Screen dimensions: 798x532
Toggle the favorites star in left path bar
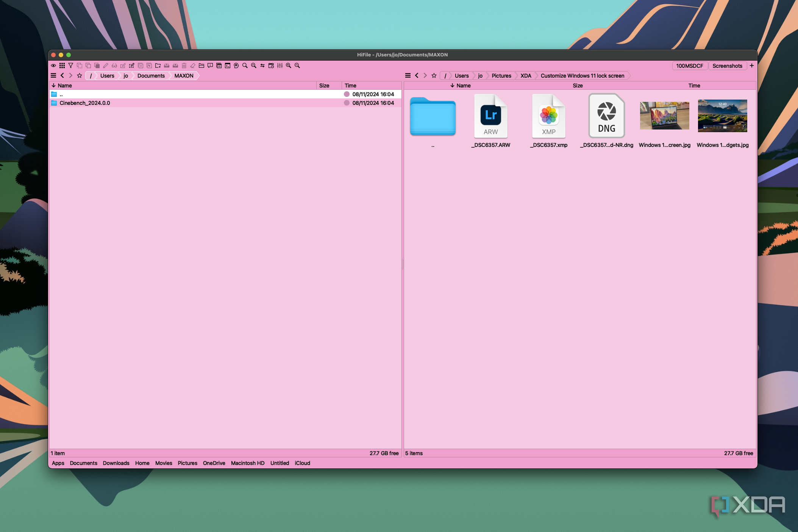pyautogui.click(x=80, y=75)
